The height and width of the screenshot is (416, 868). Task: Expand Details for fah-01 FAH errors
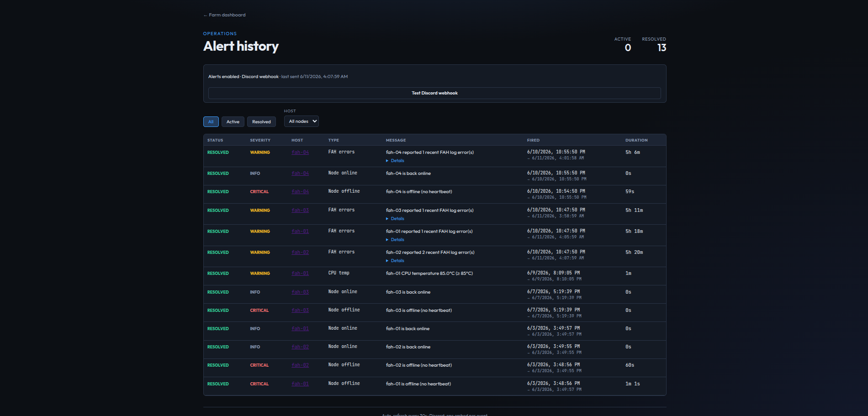point(396,240)
